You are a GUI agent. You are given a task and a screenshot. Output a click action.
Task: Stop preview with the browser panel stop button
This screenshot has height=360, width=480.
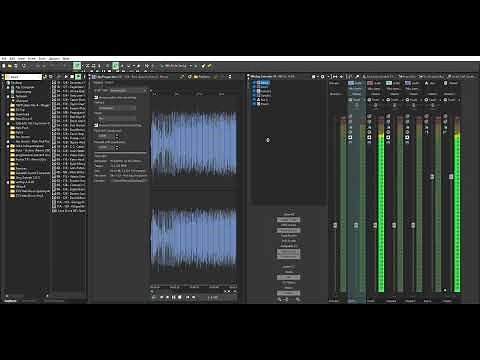tap(72, 77)
